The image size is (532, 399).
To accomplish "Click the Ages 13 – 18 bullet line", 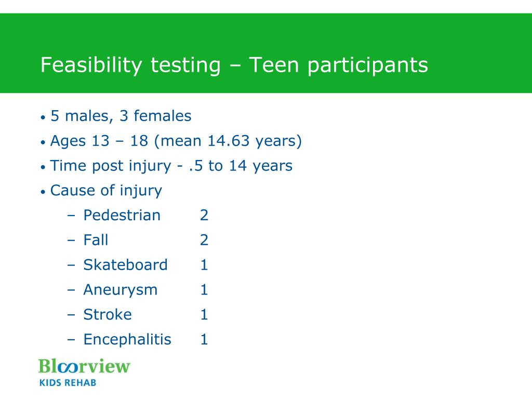I will coord(176,141).
